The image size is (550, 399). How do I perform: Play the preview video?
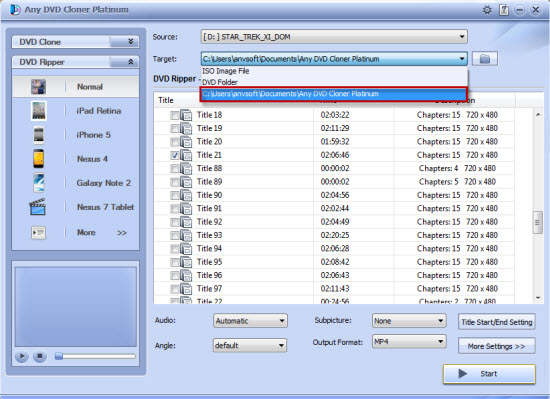click(22, 357)
